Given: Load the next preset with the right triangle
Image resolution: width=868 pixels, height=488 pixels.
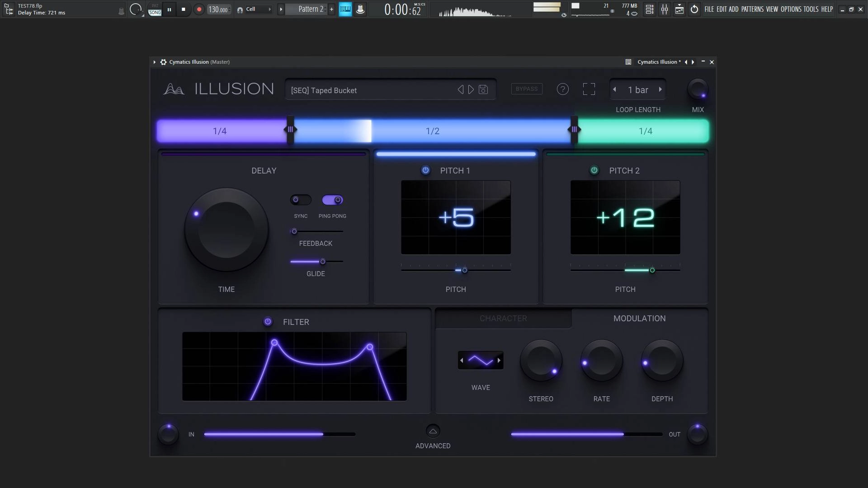Looking at the screenshot, I should pos(471,89).
